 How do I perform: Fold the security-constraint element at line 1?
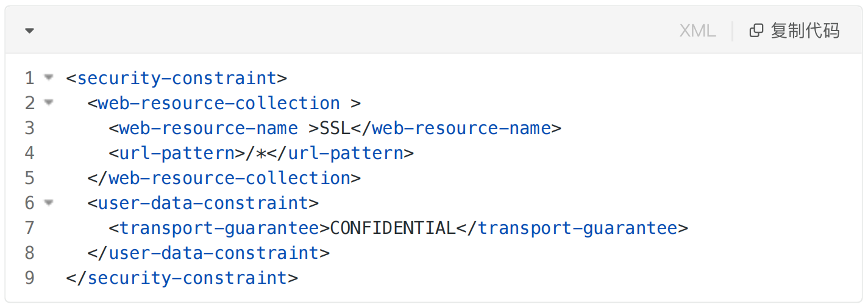click(49, 77)
